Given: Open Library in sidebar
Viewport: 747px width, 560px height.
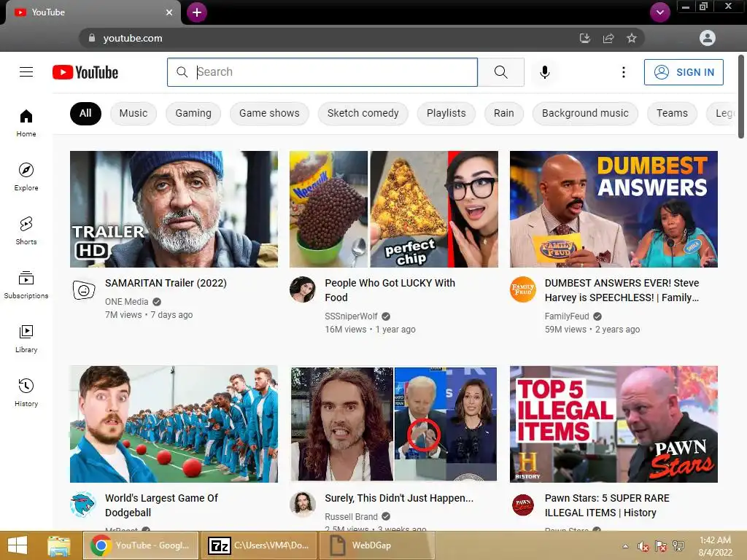Looking at the screenshot, I should 26,338.
